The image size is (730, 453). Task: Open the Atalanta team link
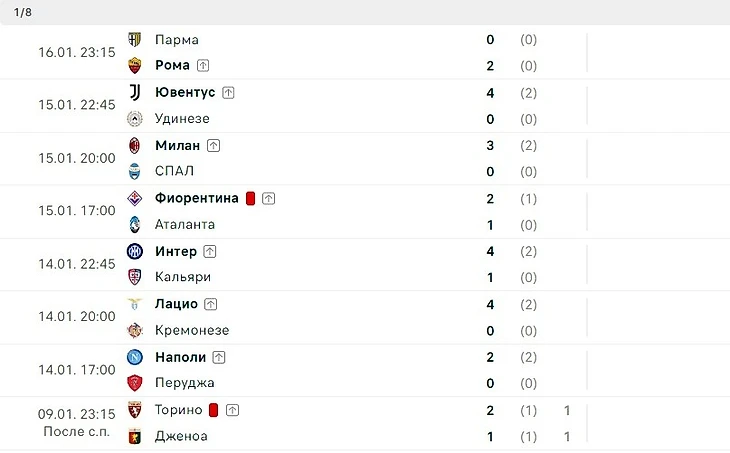click(185, 225)
